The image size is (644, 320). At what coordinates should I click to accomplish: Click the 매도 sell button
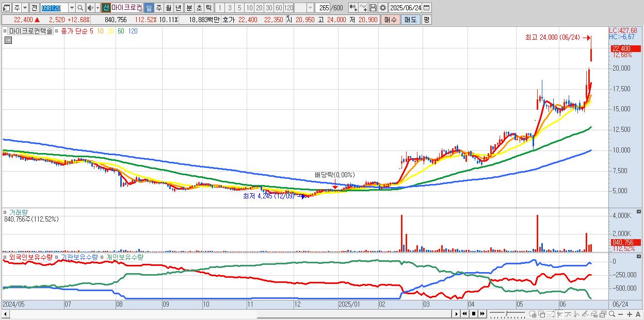click(x=410, y=20)
